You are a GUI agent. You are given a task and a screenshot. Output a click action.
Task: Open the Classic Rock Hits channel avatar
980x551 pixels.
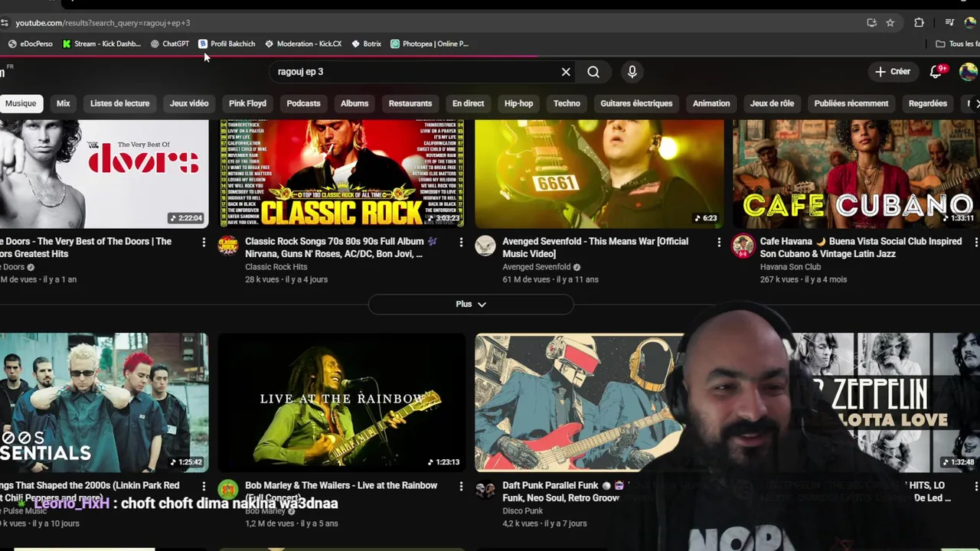228,245
